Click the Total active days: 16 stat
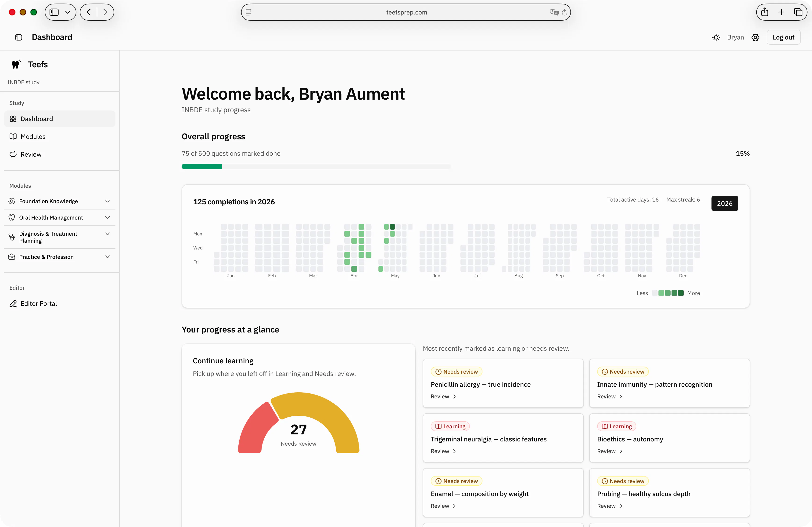812x527 pixels. tap(633, 200)
